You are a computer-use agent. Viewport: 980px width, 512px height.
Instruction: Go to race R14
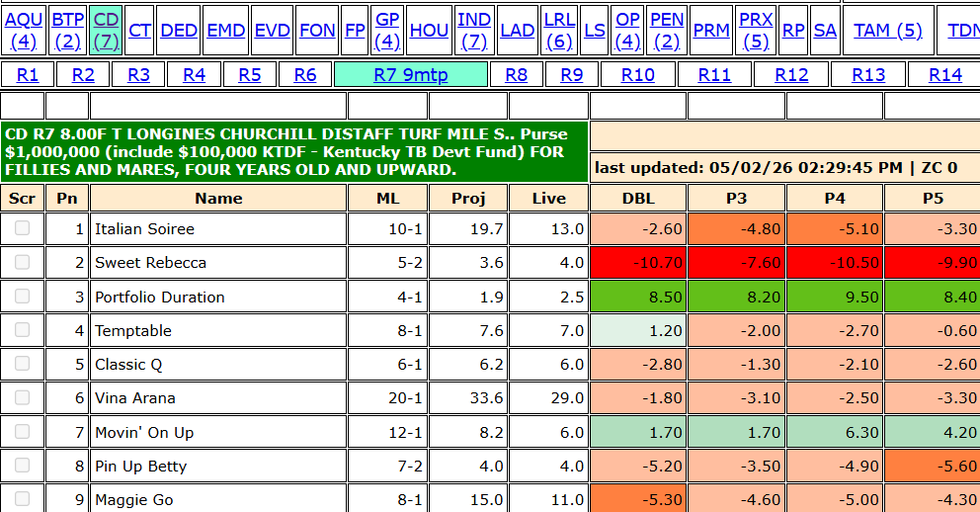(945, 74)
